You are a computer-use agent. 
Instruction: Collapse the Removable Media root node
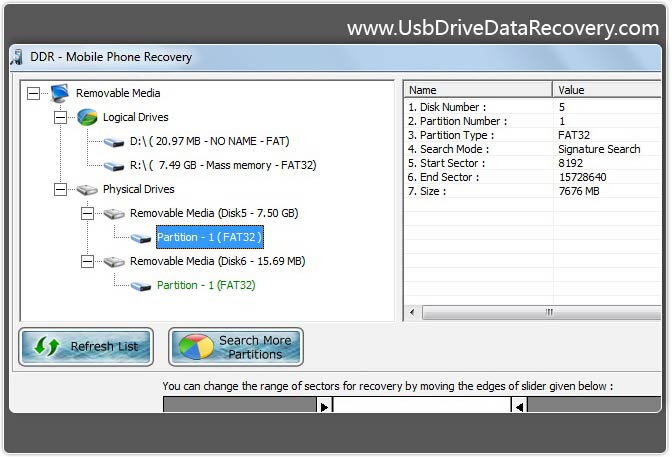pos(33,93)
